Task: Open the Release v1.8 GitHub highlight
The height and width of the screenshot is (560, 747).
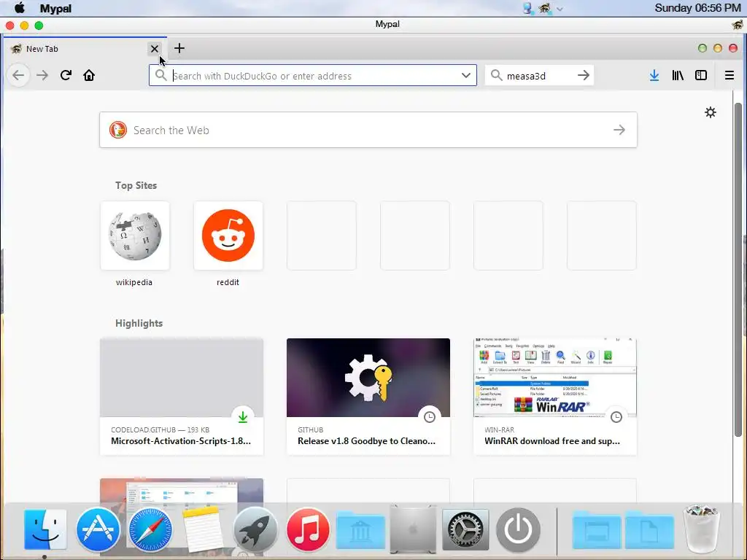Action: (x=368, y=397)
